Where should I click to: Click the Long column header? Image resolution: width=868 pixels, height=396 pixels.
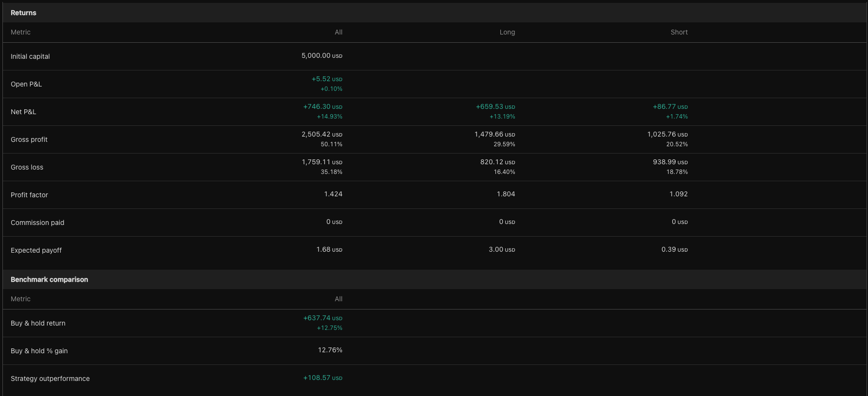[x=507, y=32]
